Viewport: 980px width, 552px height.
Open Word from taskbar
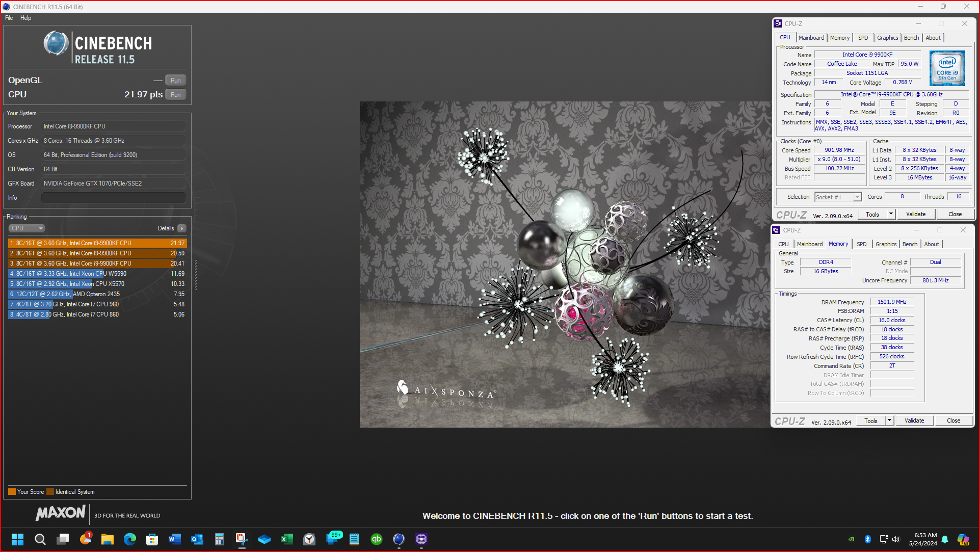click(175, 539)
